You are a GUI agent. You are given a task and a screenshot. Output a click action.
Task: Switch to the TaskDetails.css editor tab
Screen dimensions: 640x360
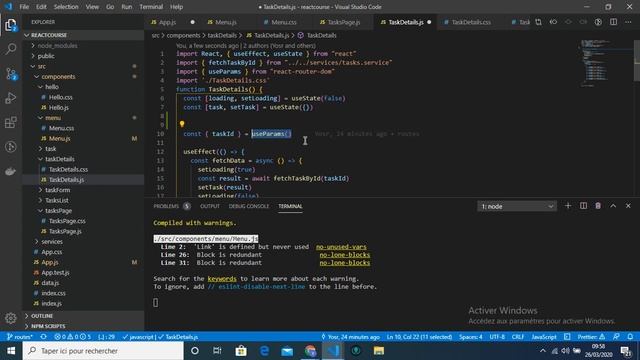[471, 22]
